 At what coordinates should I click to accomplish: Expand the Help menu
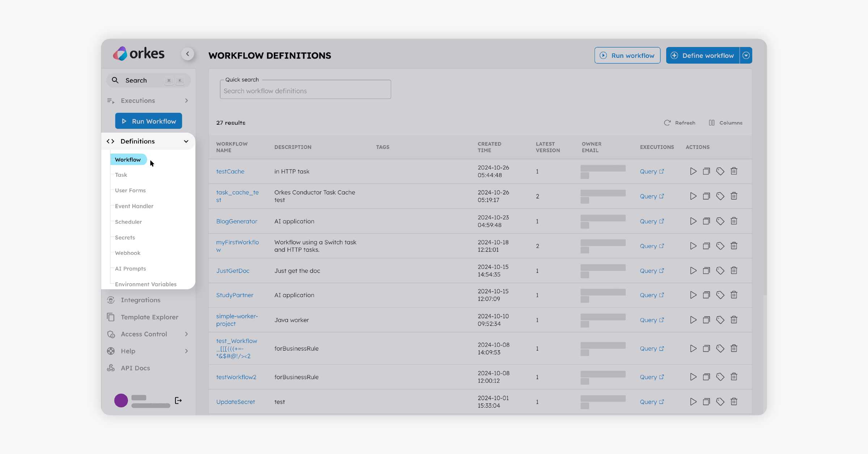148,351
